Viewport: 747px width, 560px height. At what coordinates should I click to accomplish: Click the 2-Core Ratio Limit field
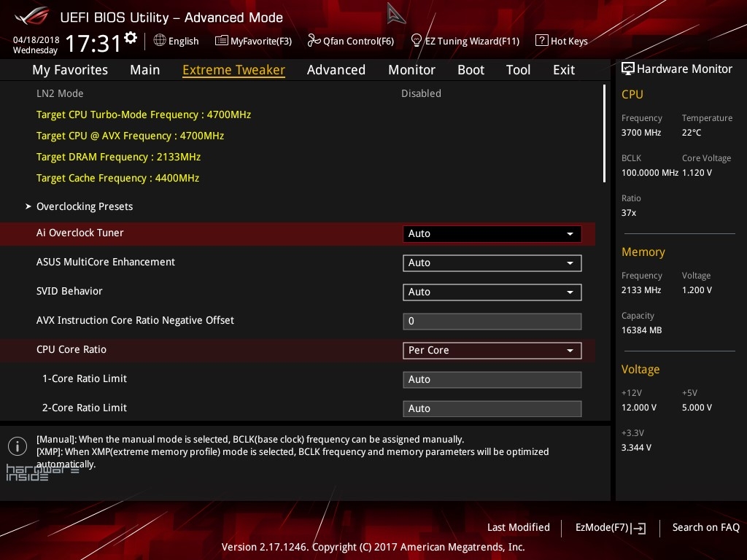pyautogui.click(x=492, y=408)
